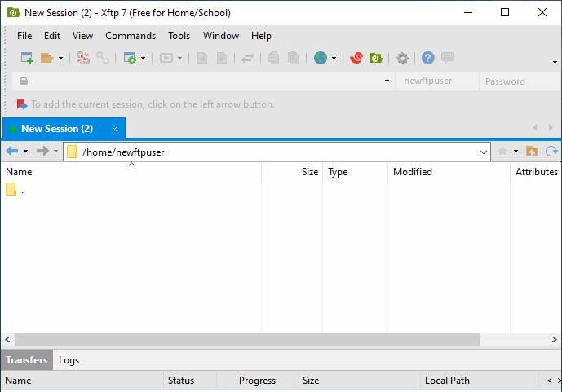Screen dimensions: 562x392
Task: Expand the favorites star dropdown
Action: tap(516, 151)
